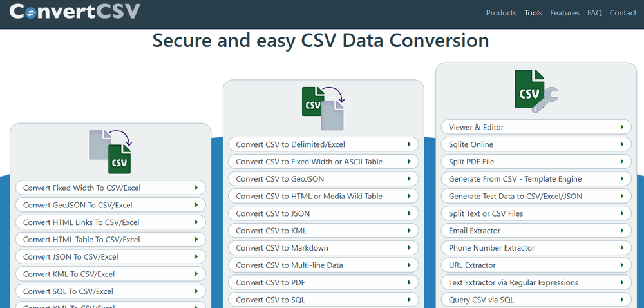
Task: Open Convert KML To CSV/Excel
Action: coord(111,274)
